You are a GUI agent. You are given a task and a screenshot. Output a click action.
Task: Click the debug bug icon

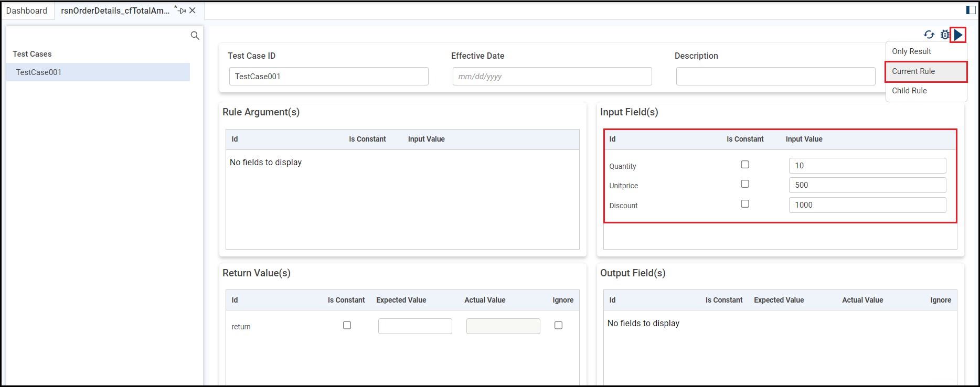(944, 35)
